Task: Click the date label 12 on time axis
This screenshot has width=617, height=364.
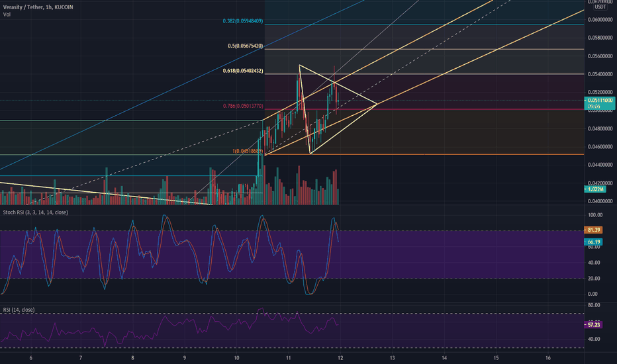Action: [340, 358]
